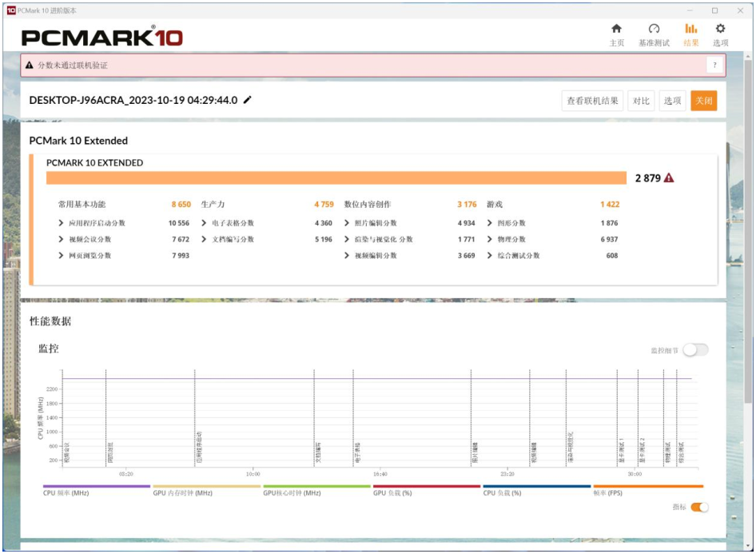Image resolution: width=756 pixels, height=554 pixels.
Task: Expand the 照片编辑分数 row
Action: pos(348,223)
